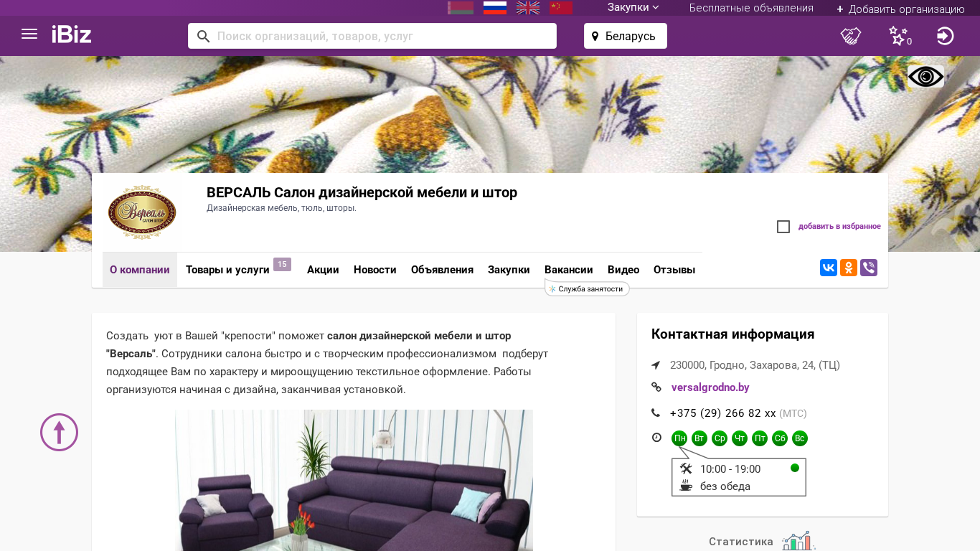Switch the site to the Russian flag language

495,8
